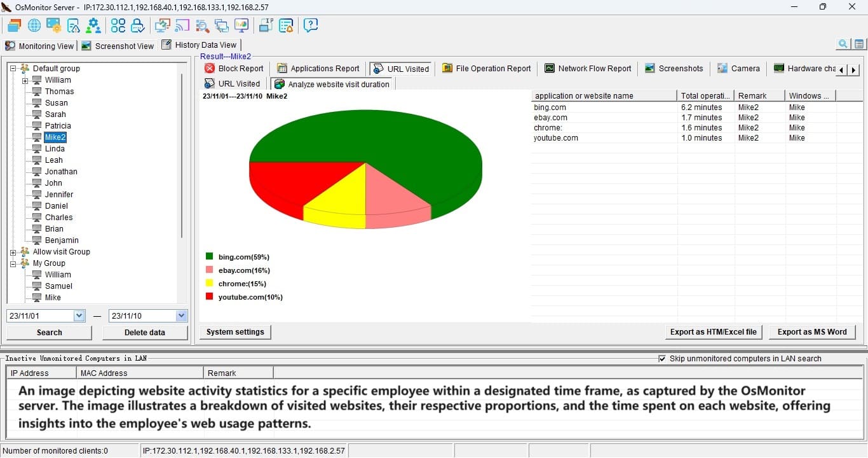Click the monitor with checkmark toolbar icon
Screen dimensions: 868x458
[x=163, y=25]
